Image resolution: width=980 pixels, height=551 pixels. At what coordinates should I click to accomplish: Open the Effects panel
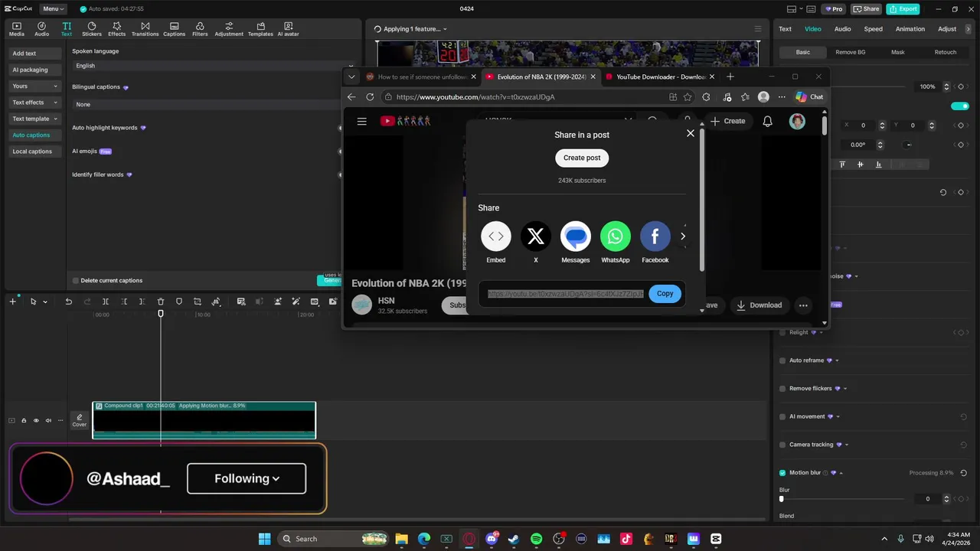pos(116,29)
